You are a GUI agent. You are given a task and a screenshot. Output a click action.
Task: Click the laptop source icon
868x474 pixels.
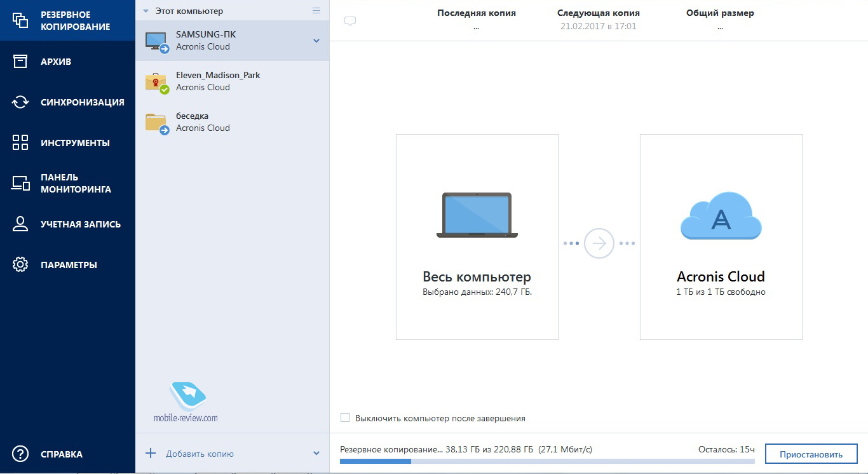click(477, 216)
